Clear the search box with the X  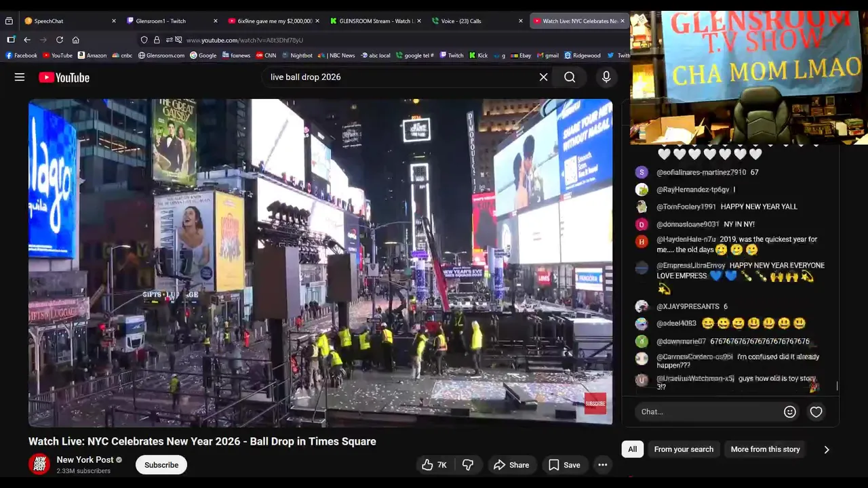click(x=543, y=77)
